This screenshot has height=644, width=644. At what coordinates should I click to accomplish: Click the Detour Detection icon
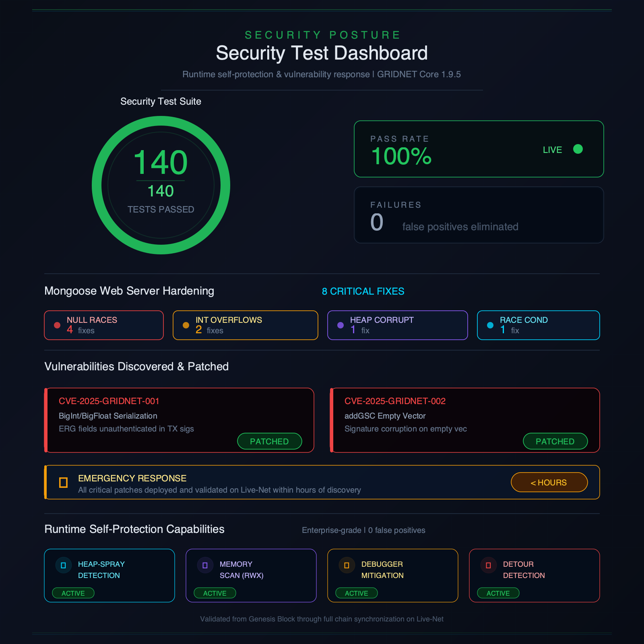pos(488,565)
